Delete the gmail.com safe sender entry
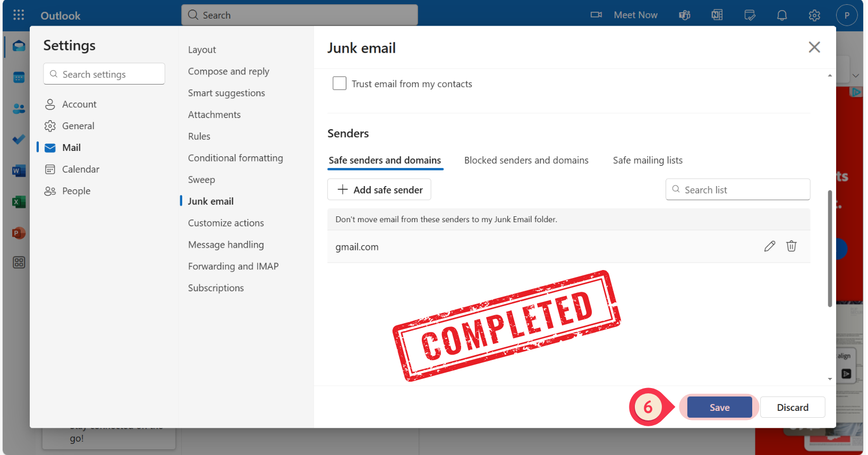 (792, 246)
